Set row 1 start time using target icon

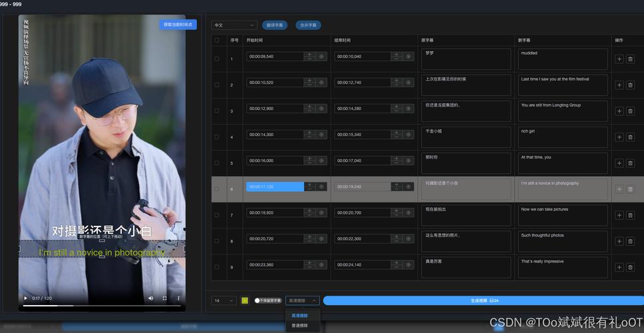pyautogui.click(x=321, y=57)
